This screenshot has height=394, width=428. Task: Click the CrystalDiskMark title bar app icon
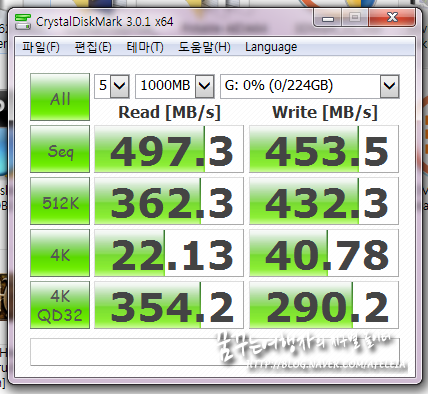click(x=23, y=22)
